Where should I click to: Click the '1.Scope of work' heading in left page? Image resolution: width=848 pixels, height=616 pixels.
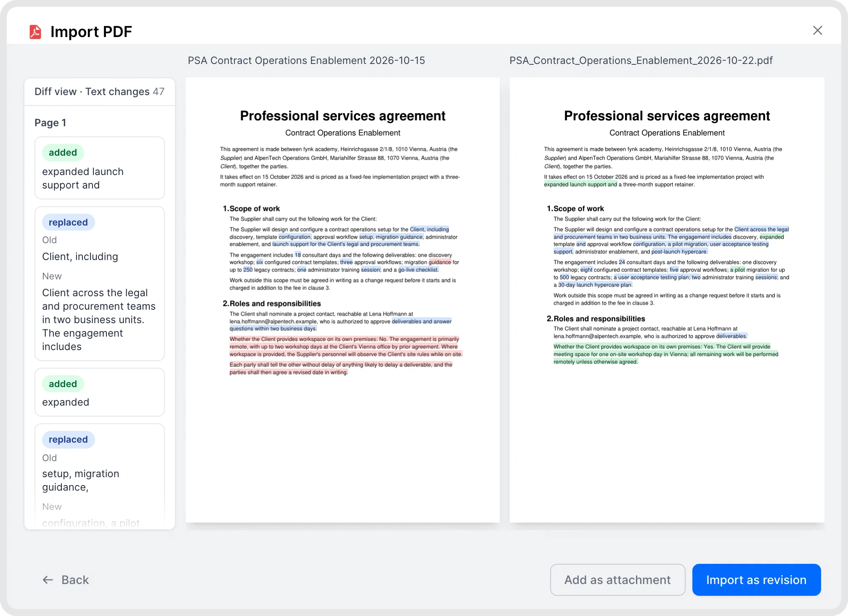click(251, 209)
